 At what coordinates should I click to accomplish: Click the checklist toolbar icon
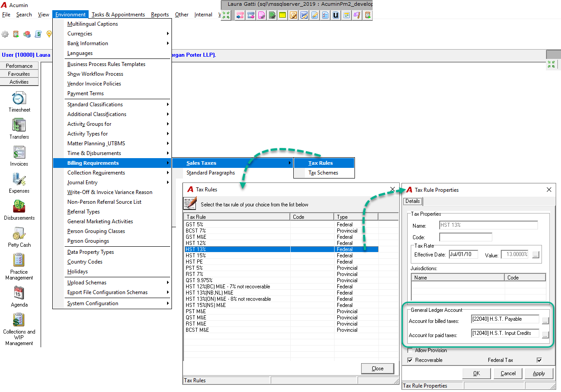[325, 15]
